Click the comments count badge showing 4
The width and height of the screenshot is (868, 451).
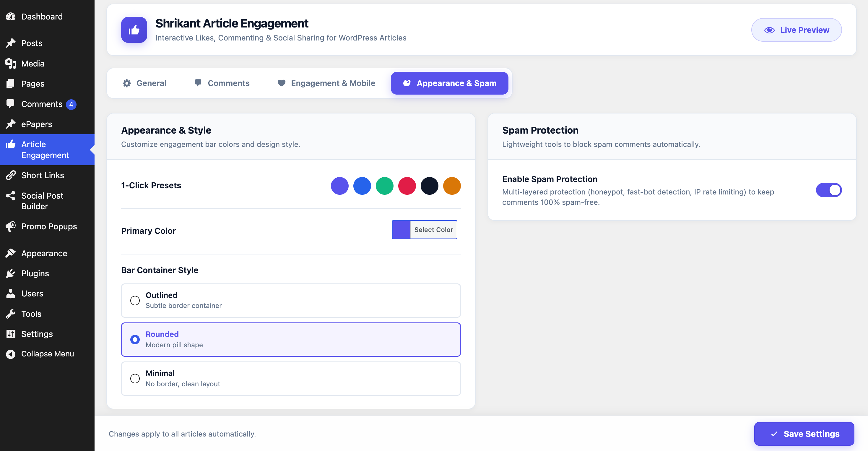[x=71, y=104]
